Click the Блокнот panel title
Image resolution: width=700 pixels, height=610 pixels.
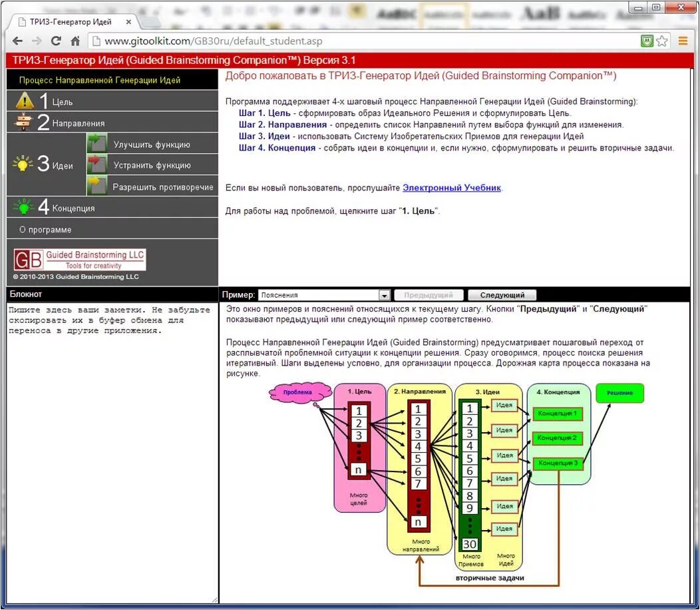tap(26, 294)
